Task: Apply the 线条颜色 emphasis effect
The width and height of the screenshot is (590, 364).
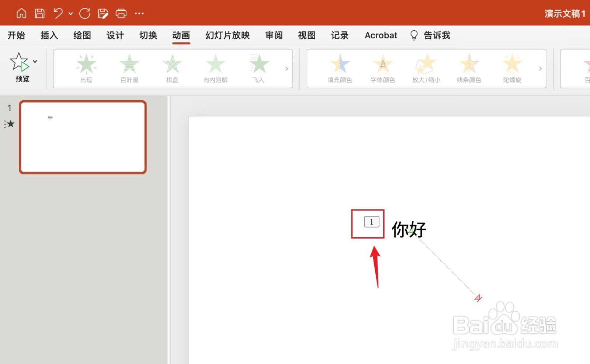Action: [469, 69]
